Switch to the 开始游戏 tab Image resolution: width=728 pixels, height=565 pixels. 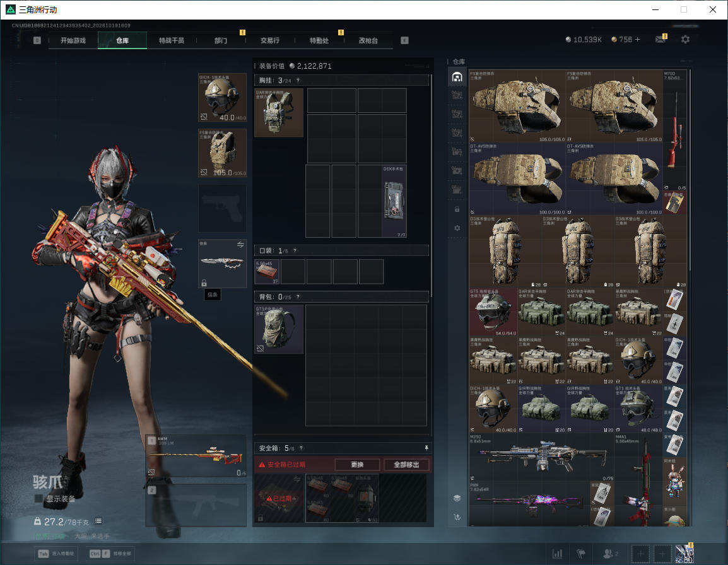[73, 40]
